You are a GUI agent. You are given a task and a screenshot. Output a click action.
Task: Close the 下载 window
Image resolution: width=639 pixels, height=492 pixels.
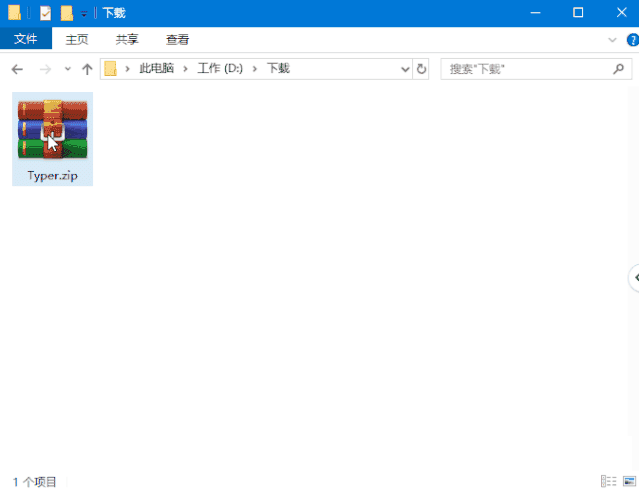pyautogui.click(x=621, y=13)
